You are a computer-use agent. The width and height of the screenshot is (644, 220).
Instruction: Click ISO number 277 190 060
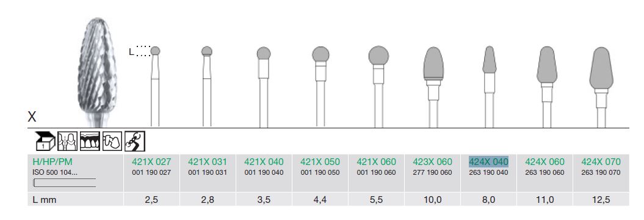pos(432,173)
